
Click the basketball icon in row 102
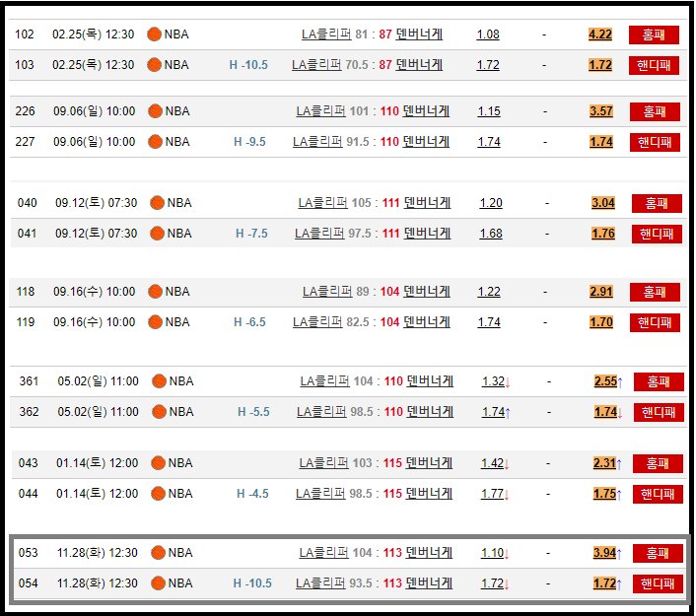[154, 34]
